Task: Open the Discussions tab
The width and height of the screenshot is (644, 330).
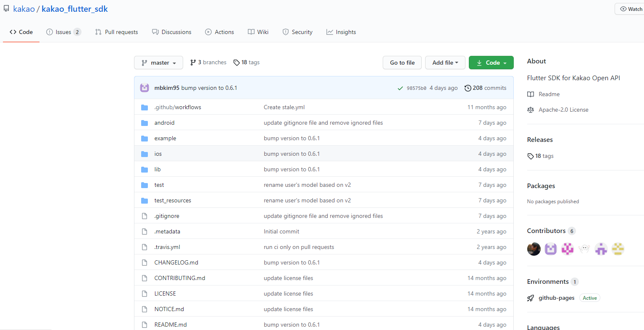Action: tap(171, 32)
